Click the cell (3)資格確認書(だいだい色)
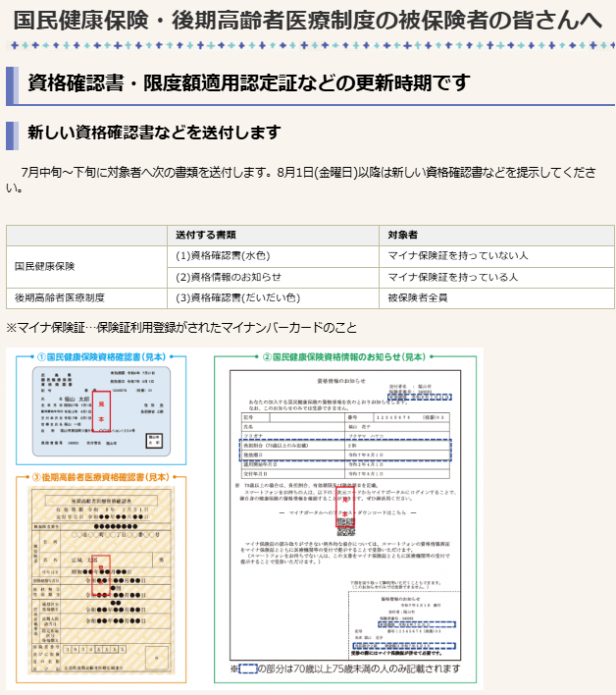Viewport: 616px width, 695px height. (273, 297)
